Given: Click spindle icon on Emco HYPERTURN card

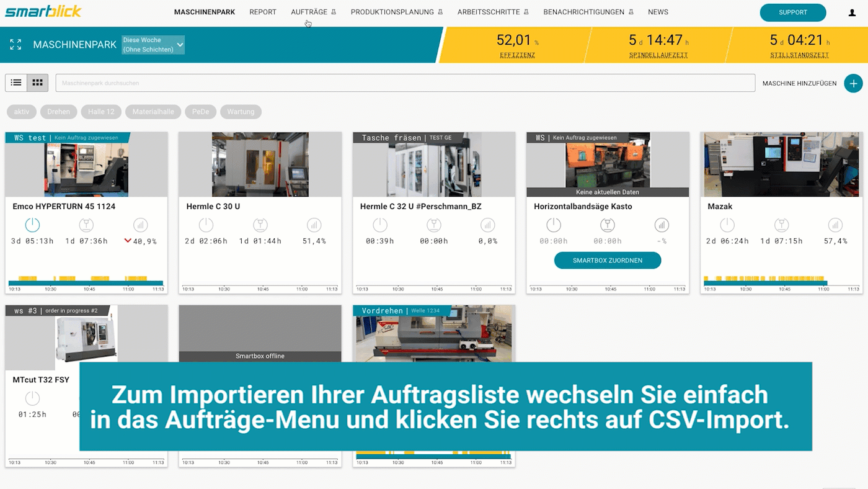Looking at the screenshot, I should tap(86, 225).
